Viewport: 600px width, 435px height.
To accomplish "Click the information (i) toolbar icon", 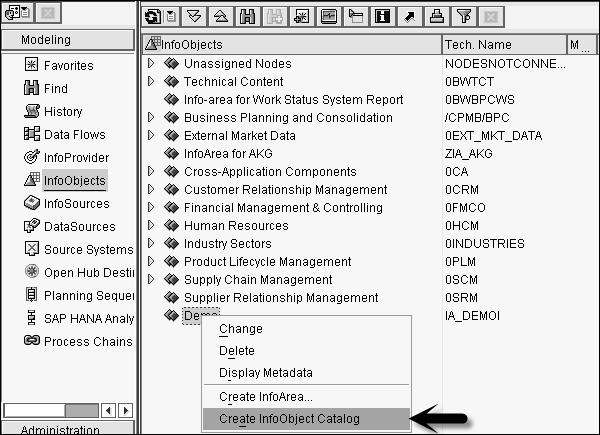I will [384, 17].
